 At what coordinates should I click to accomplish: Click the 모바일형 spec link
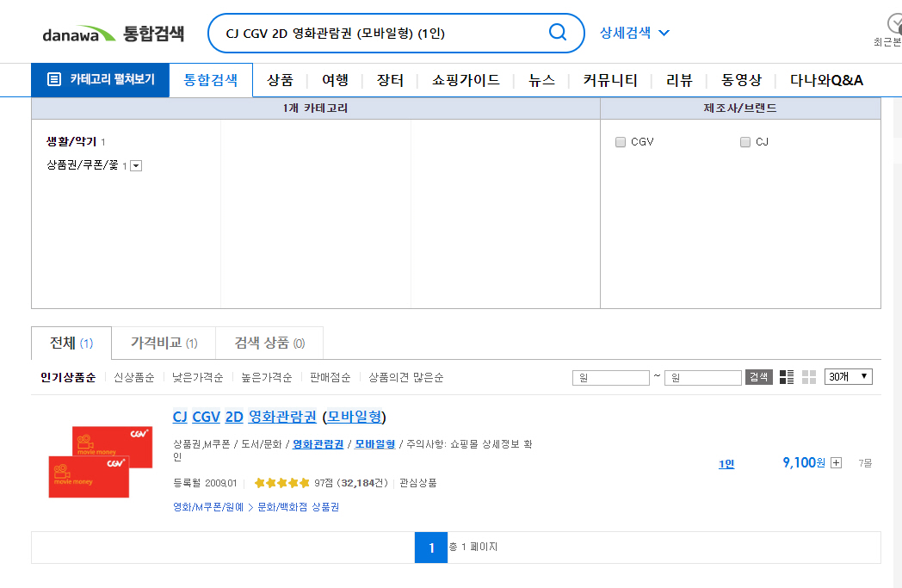[x=375, y=444]
